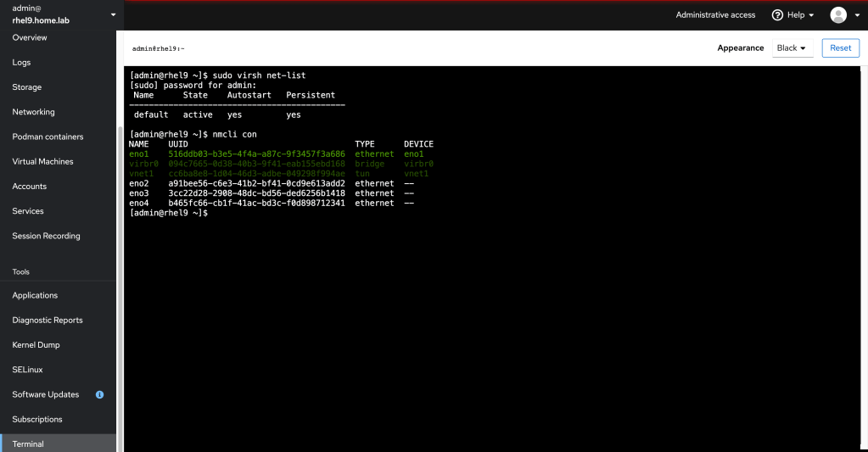Image resolution: width=868 pixels, height=452 pixels.
Task: Open the Services page
Action: [28, 211]
